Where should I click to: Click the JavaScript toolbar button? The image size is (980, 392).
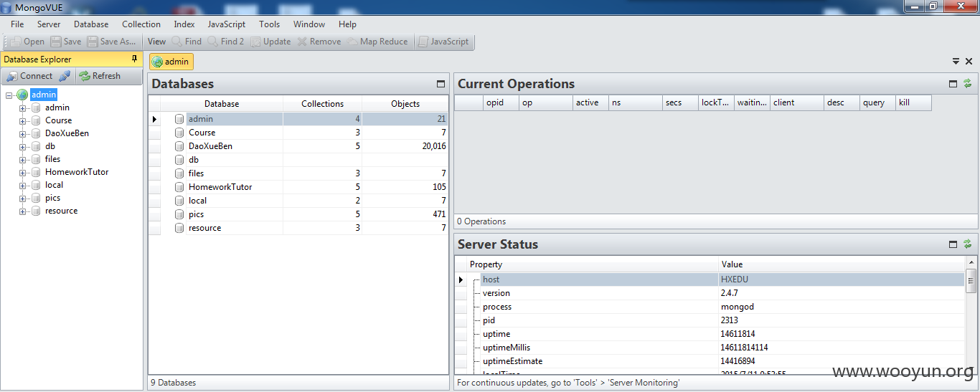tap(443, 42)
